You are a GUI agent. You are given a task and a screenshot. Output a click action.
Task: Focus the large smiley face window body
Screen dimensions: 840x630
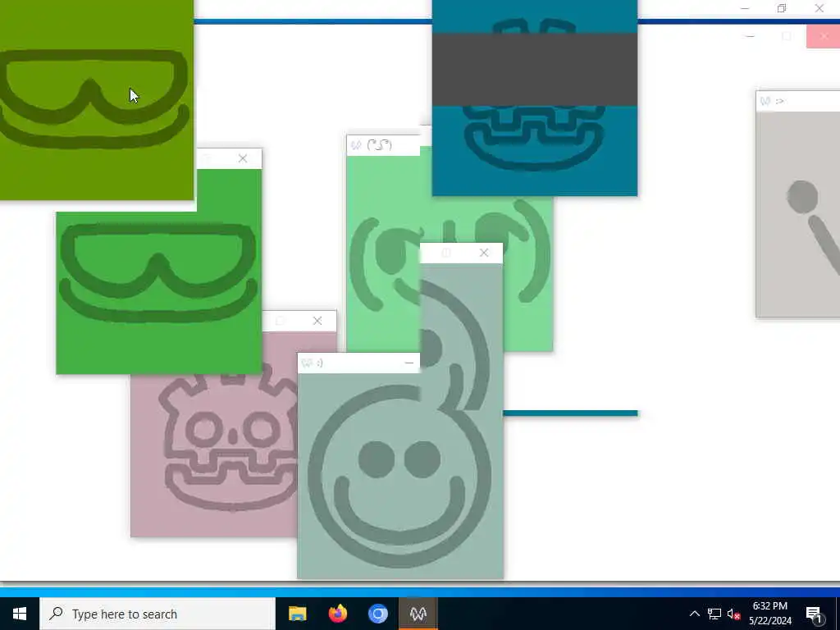pyautogui.click(x=400, y=477)
